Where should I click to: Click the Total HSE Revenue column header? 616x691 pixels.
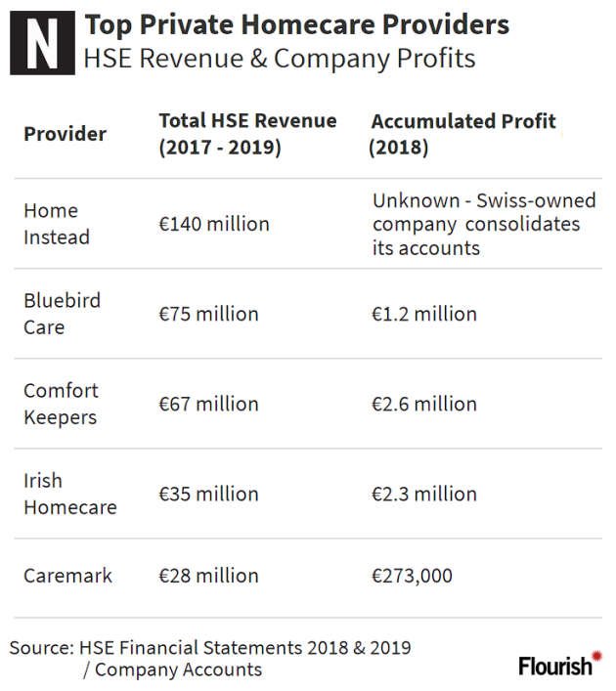click(247, 134)
